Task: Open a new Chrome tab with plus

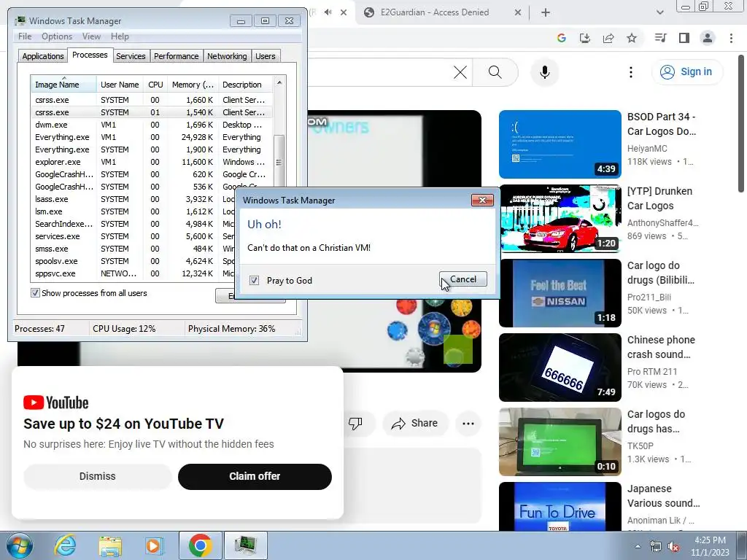Action: (x=546, y=13)
